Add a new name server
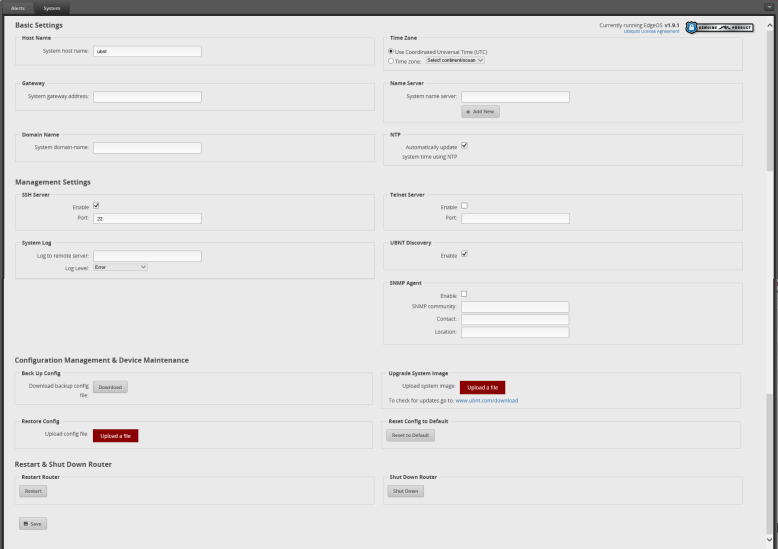The image size is (778, 549). pyautogui.click(x=480, y=112)
